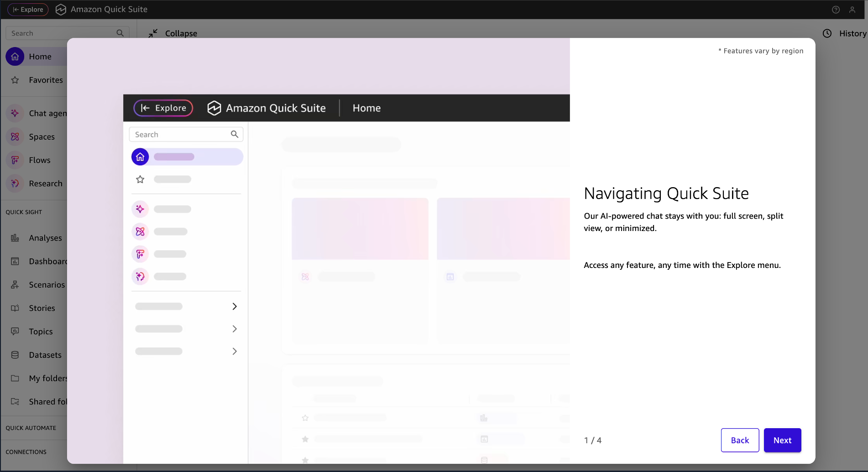
Task: Select the Spaces icon
Action: (15, 136)
